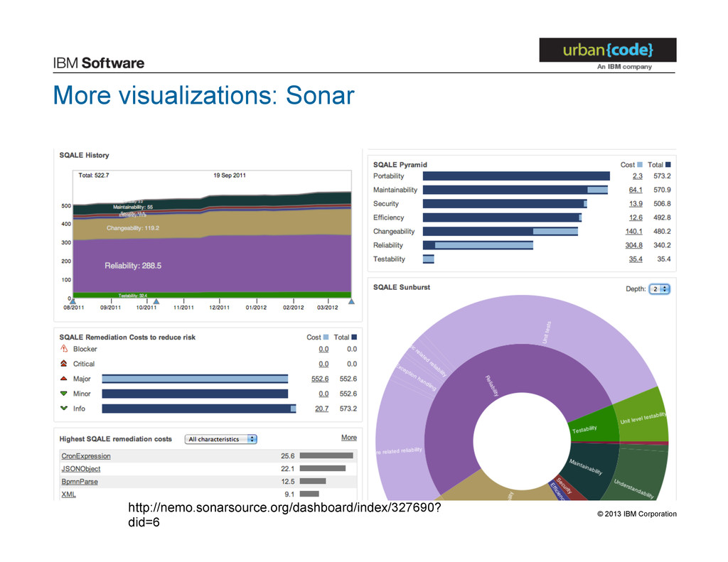The image size is (728, 562).
Task: Click the timeline marker after 03/2012
Action: coord(351,302)
